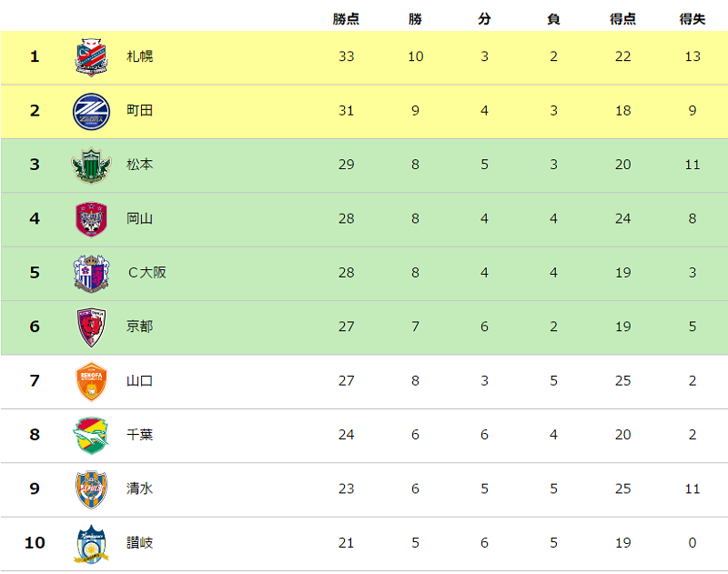Click the 勝点 points column header
The image size is (728, 574).
346,19
